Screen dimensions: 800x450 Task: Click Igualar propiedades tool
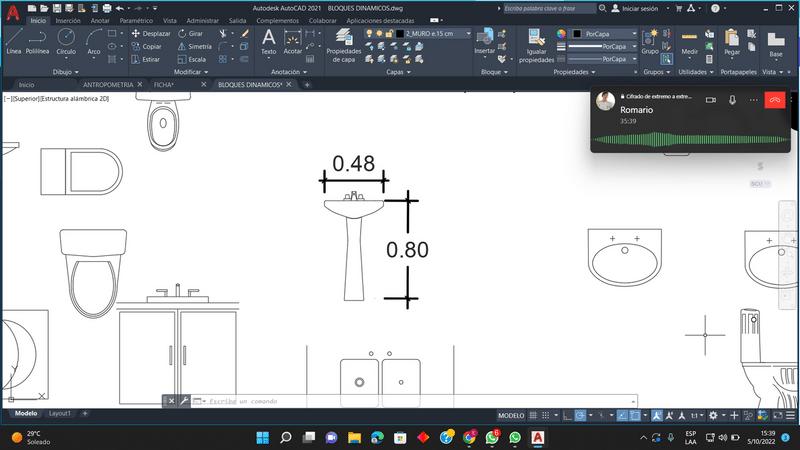click(536, 46)
